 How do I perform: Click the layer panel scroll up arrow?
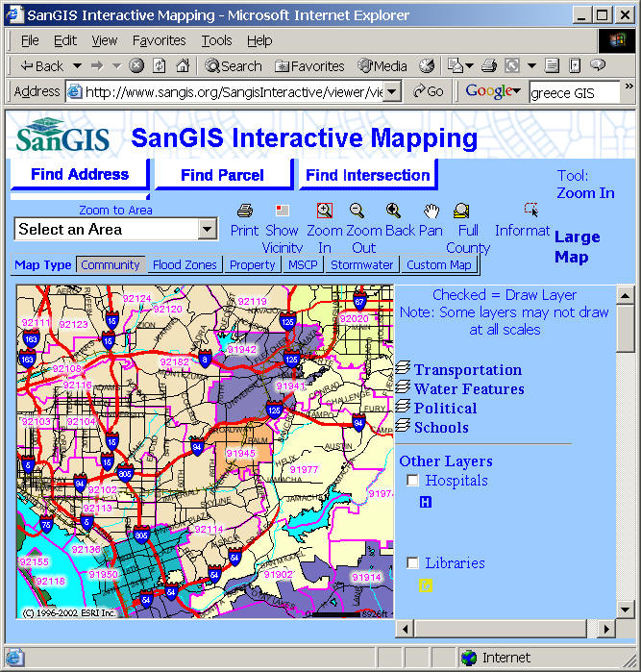tap(626, 295)
